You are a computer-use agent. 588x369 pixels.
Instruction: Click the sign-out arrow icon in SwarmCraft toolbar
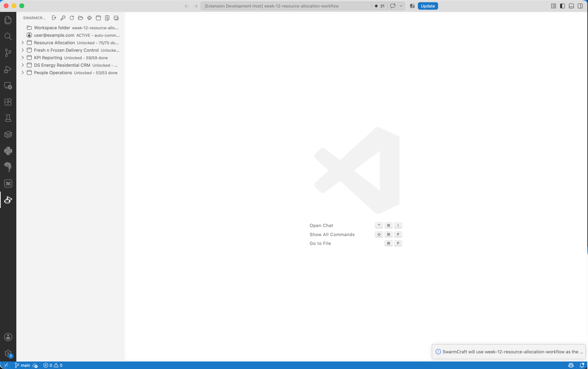tap(54, 18)
